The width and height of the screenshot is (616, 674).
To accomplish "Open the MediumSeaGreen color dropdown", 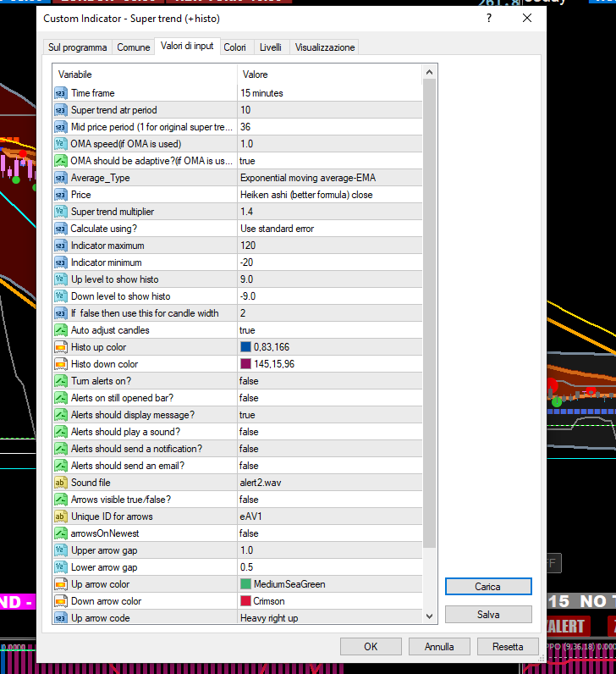I will [330, 584].
